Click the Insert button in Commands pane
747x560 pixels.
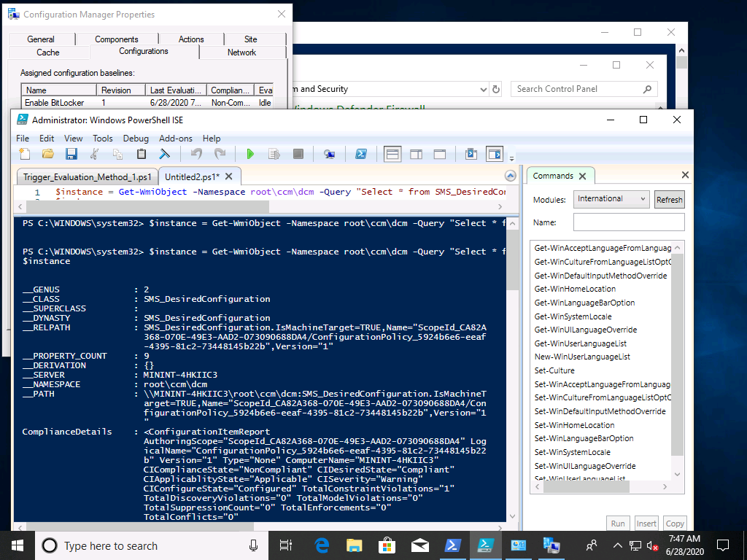(x=646, y=524)
